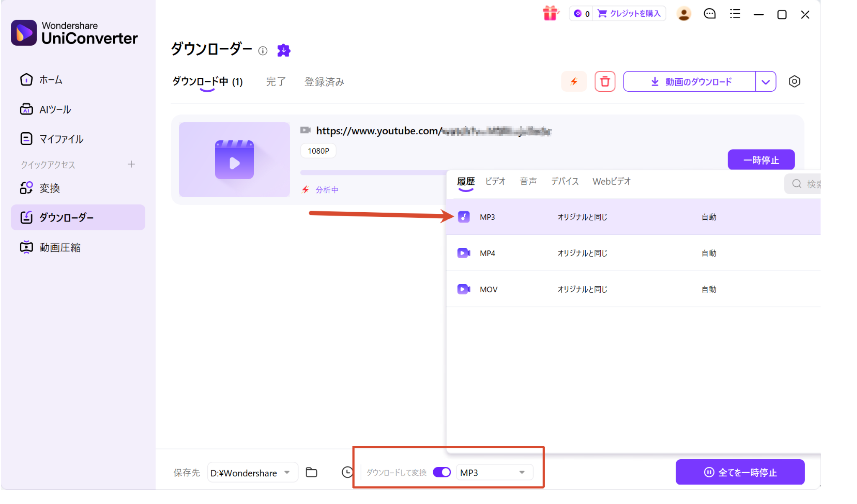Viewport: 857px width, 504px height.
Task: Click the MP3 row's オリジナルと同じ text
Action: pos(582,217)
